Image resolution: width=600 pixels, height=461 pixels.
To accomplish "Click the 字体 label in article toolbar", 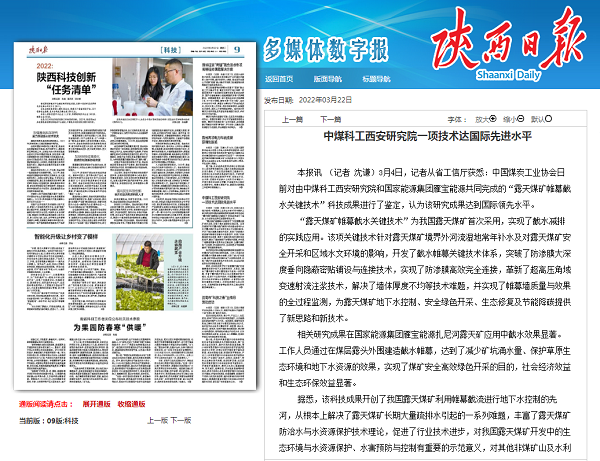I will tap(457, 119).
